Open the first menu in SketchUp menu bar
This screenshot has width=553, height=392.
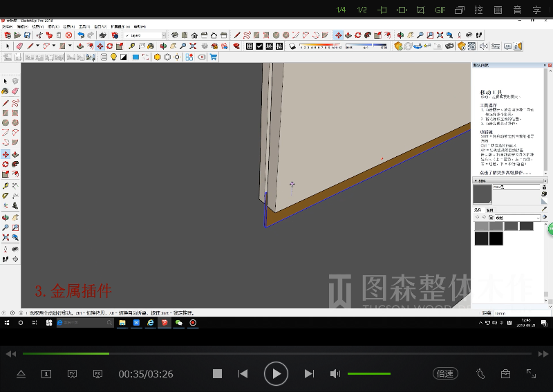click(x=7, y=26)
